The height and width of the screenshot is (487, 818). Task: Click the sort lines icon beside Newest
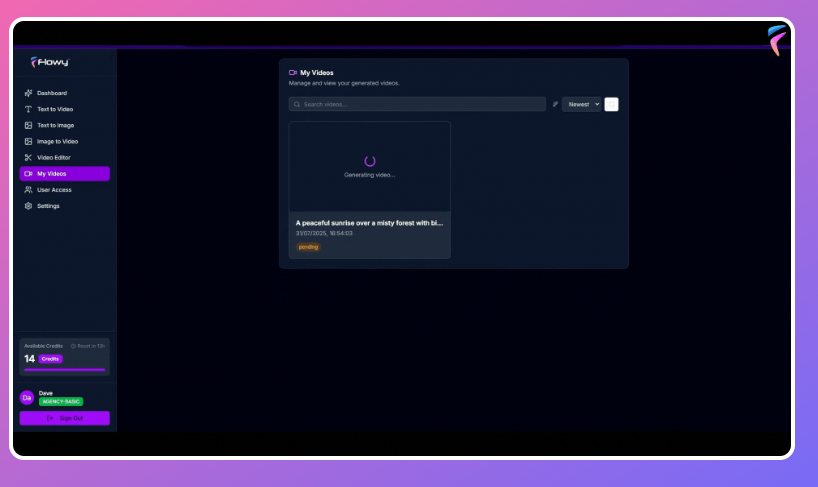click(x=555, y=104)
